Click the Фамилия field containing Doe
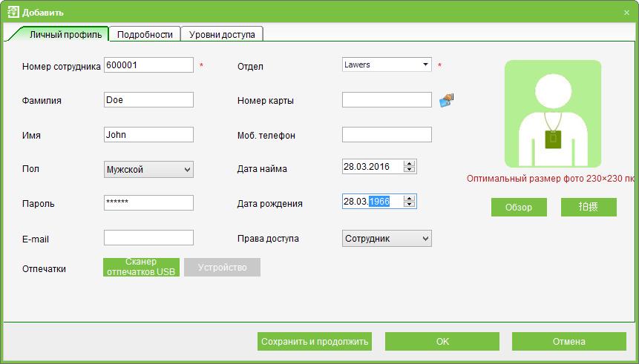This screenshot has width=639, height=364. (x=148, y=100)
